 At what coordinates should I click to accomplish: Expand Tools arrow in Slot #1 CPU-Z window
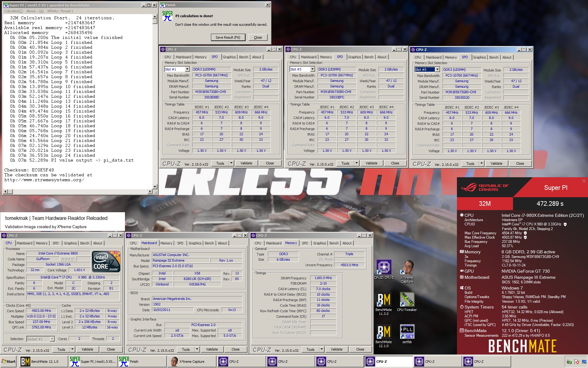[231, 163]
